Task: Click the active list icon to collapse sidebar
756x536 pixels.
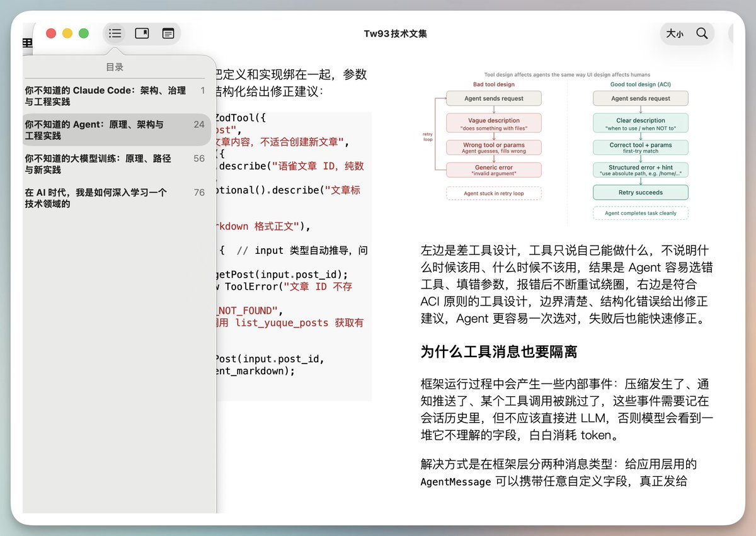Action: click(x=115, y=33)
